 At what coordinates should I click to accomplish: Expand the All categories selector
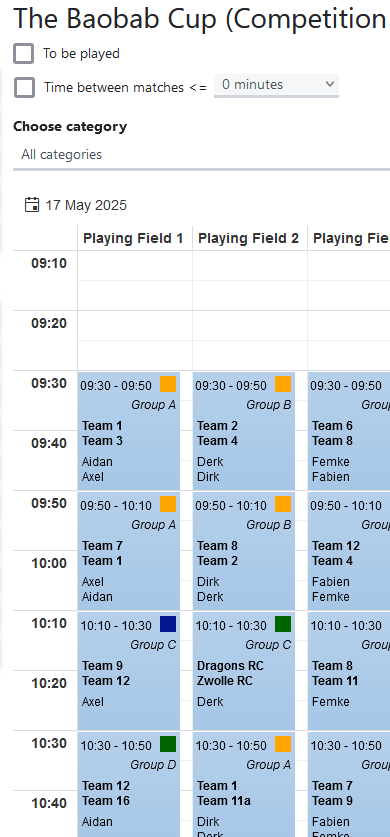click(x=202, y=155)
